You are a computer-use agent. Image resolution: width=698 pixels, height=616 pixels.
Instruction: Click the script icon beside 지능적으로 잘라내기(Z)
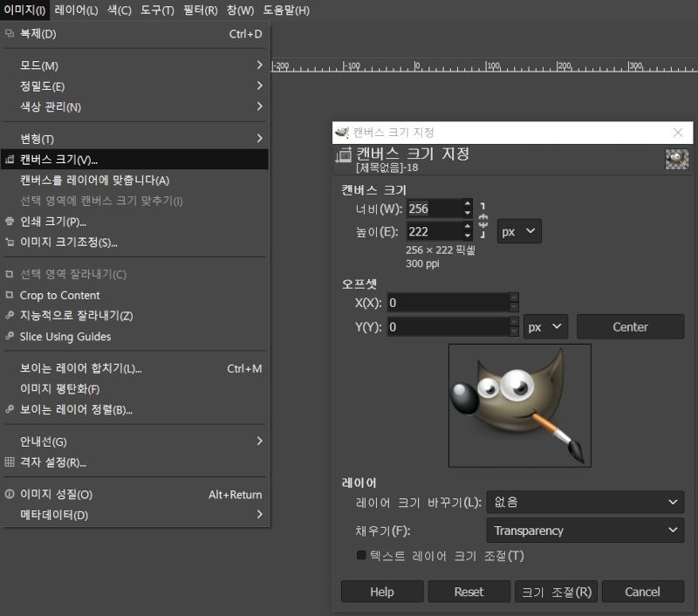[x=10, y=316]
